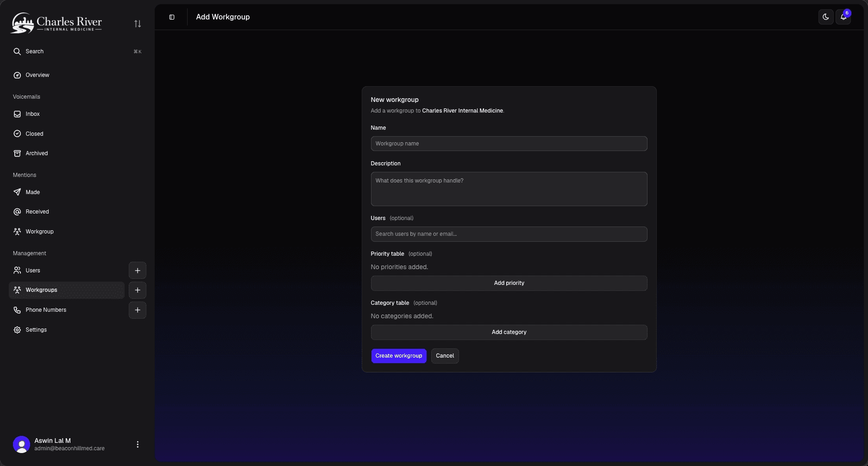
Task: Open the Workgroup mentions icon
Action: tap(17, 232)
